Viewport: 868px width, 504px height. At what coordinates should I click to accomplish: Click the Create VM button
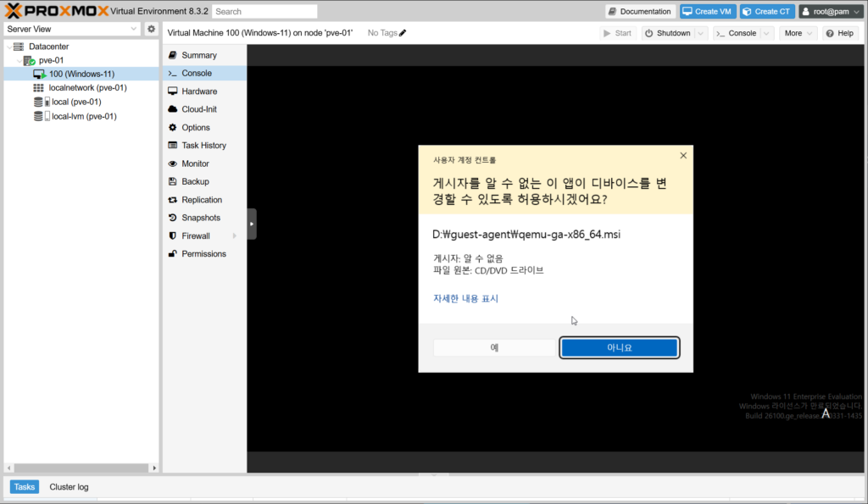(706, 12)
